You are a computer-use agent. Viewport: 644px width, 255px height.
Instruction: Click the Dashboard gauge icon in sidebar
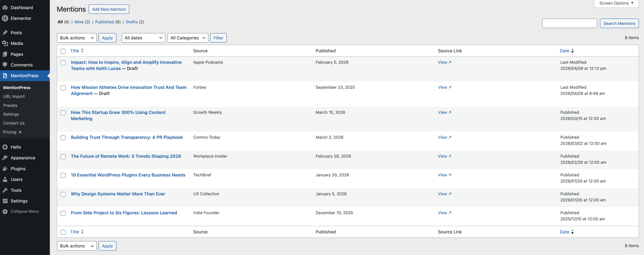[x=5, y=8]
